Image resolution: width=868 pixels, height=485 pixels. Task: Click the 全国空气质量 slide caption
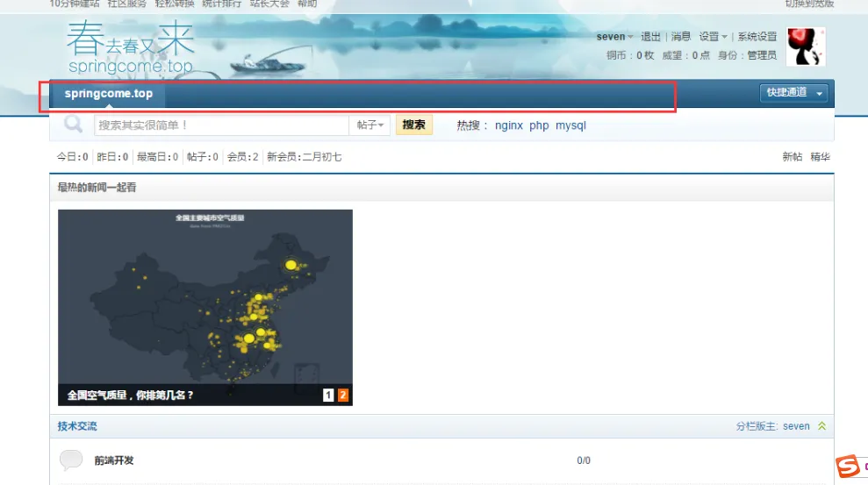tap(131, 396)
